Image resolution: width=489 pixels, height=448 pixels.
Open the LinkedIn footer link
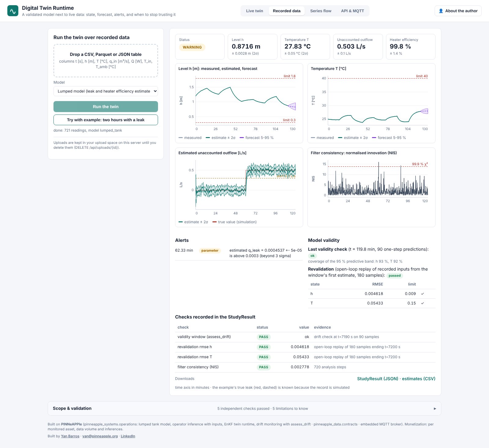click(x=128, y=436)
